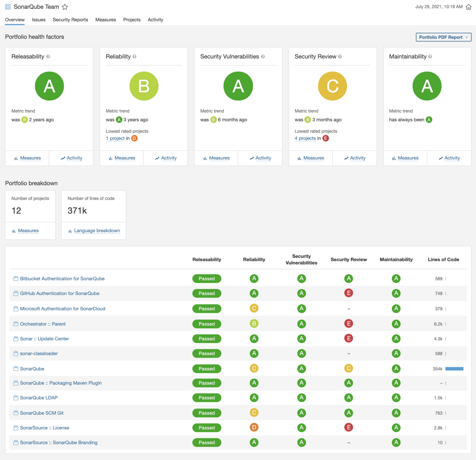Click the large A rating in Maintainability card
Image resolution: width=476 pixels, height=460 pixels.
point(427,86)
